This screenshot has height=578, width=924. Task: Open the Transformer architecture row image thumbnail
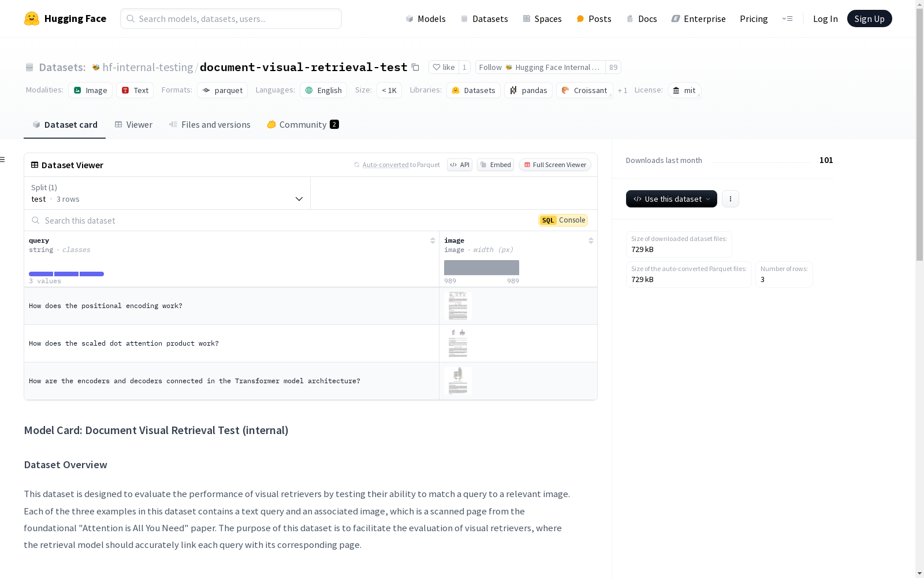click(458, 381)
